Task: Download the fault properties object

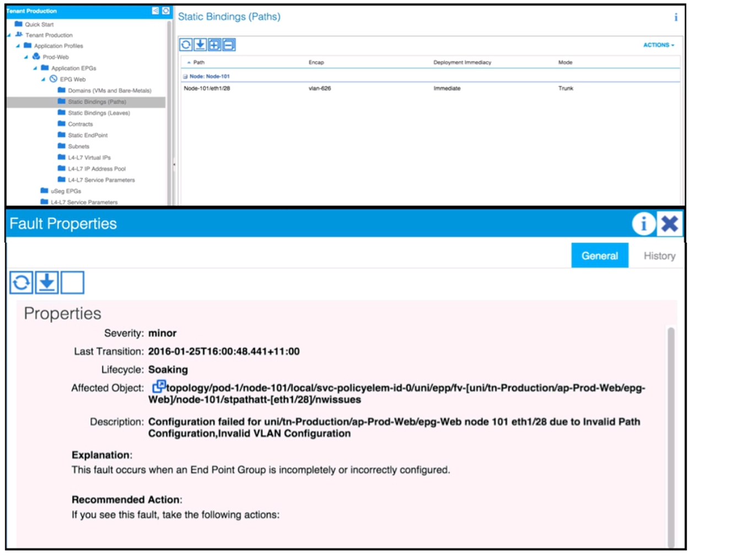Action: (47, 283)
